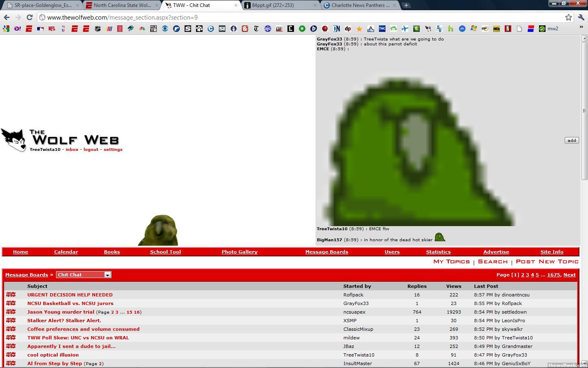Click the address bar URL field
588x368 pixels.
coord(286,18)
